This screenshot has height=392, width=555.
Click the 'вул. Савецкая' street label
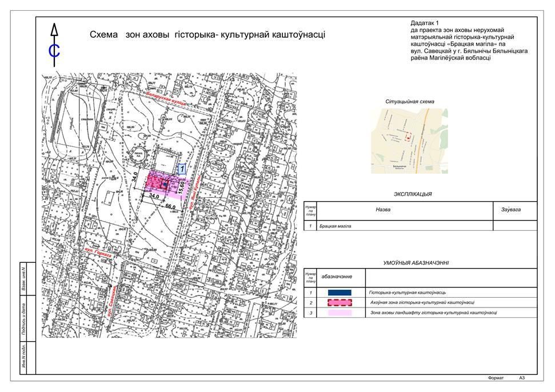tap(111, 302)
